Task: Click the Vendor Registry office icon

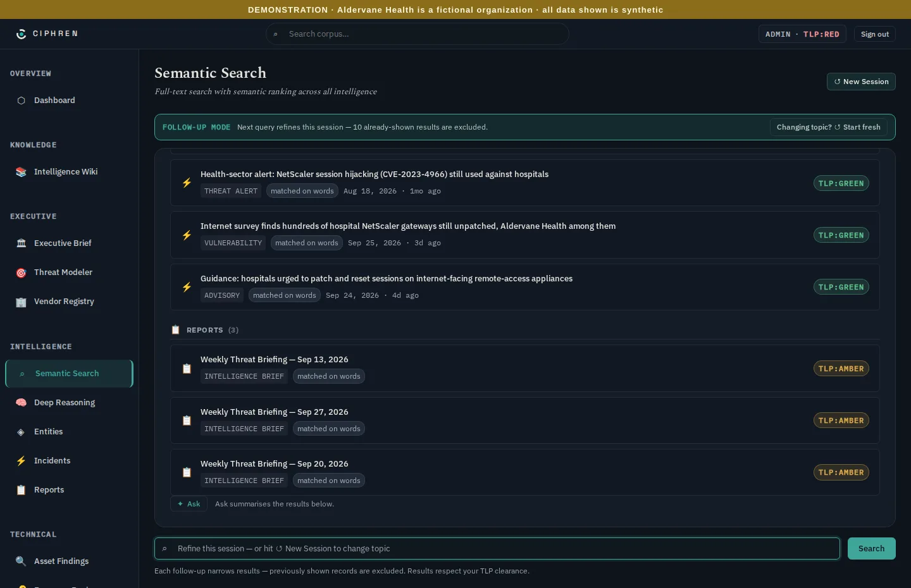Action: 21,302
